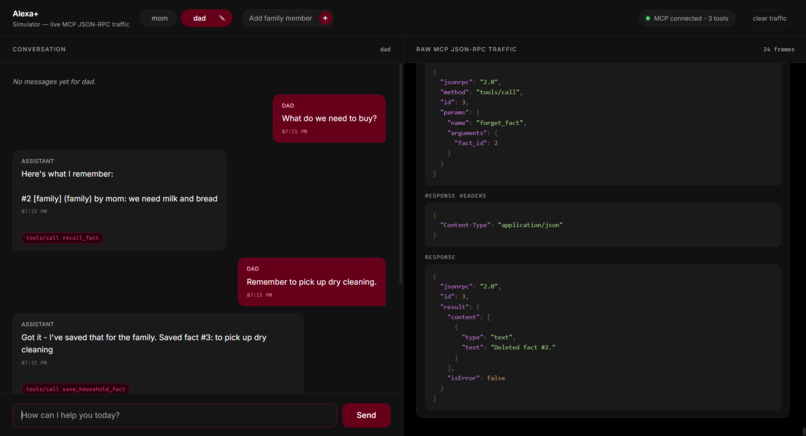The image size is (806, 436).
Task: Click the 'No messages yet for dad.' note
Action: (54, 82)
